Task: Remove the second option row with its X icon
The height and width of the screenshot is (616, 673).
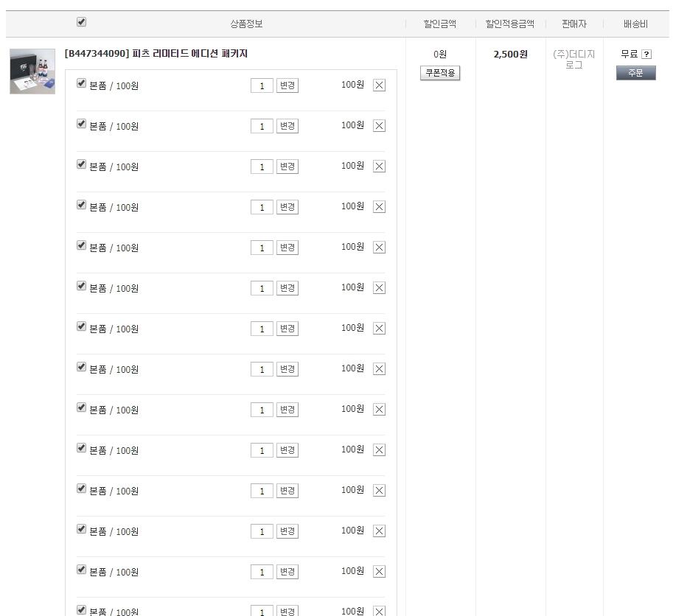Action: pyautogui.click(x=379, y=126)
